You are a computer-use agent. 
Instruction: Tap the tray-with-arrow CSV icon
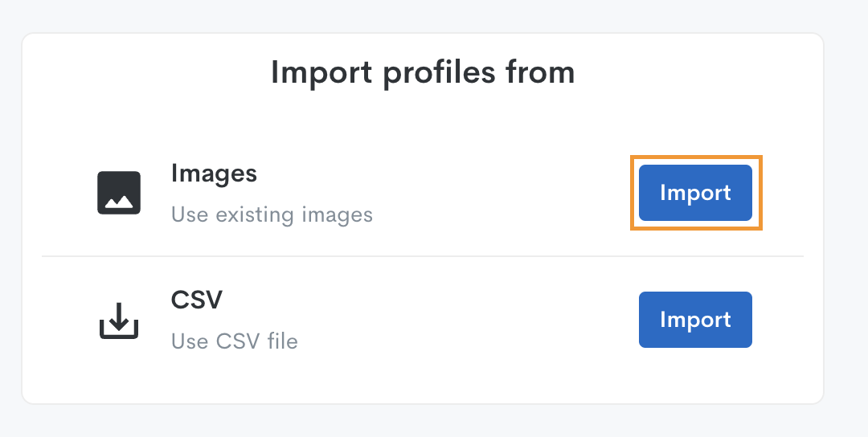[119, 321]
